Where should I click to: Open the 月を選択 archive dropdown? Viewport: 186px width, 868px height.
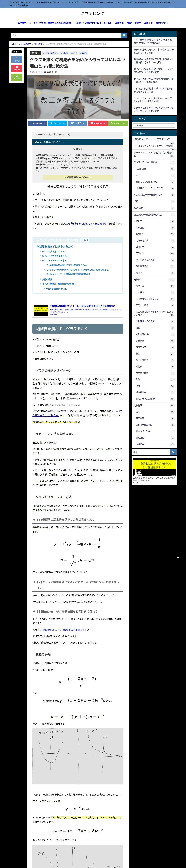tap(154, 125)
